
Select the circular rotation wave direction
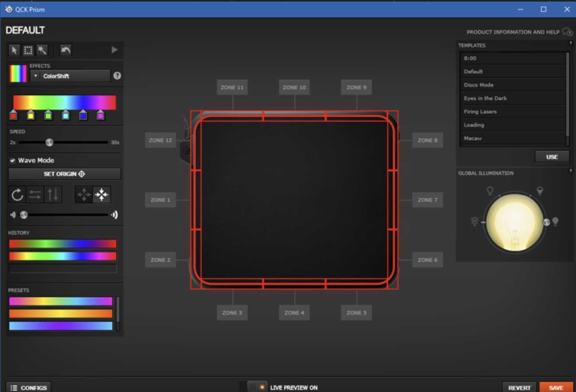click(x=17, y=194)
